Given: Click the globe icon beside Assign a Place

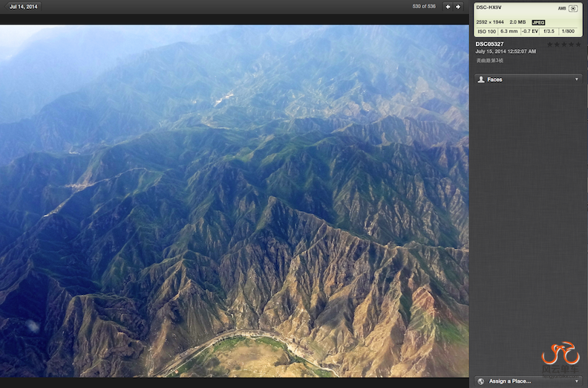Looking at the screenshot, I should tap(481, 381).
